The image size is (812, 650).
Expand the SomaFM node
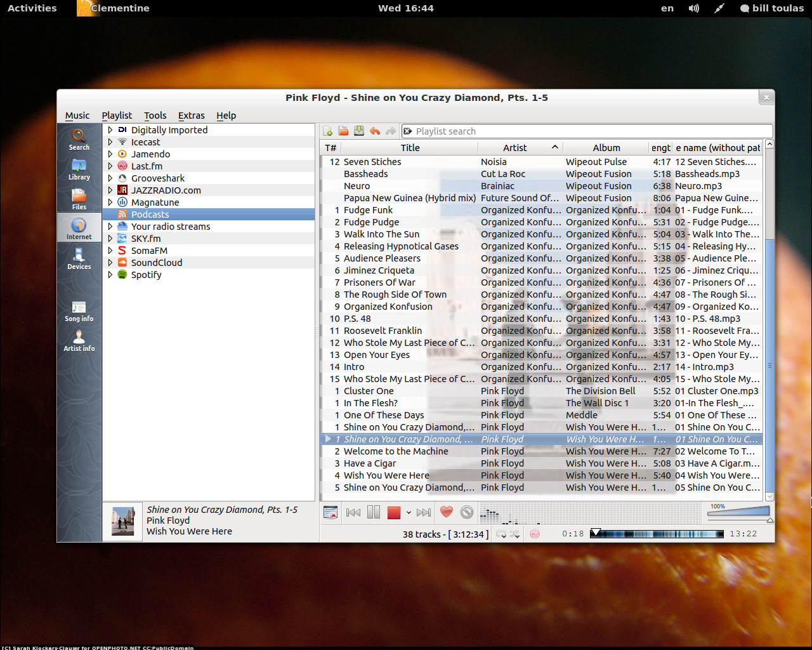pyautogui.click(x=110, y=250)
